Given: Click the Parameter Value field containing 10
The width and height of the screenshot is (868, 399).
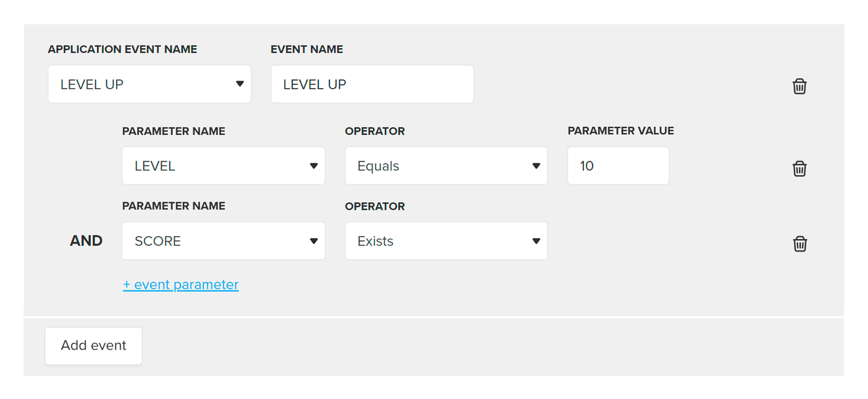Looking at the screenshot, I should click(618, 166).
